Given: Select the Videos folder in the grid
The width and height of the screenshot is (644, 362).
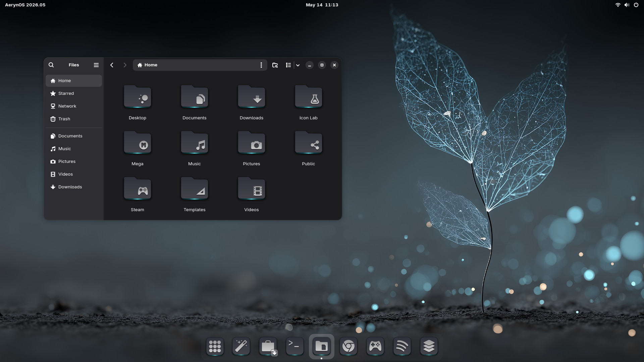Looking at the screenshot, I should (252, 188).
